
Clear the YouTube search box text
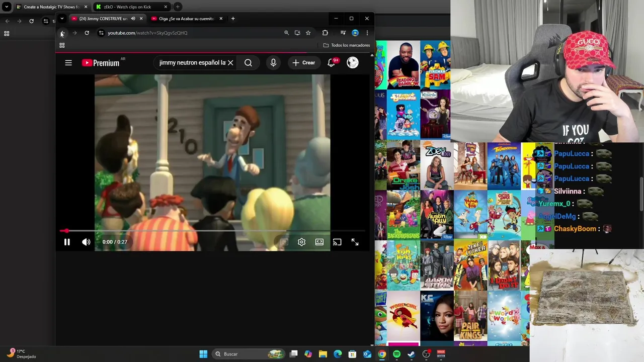pos(230,63)
